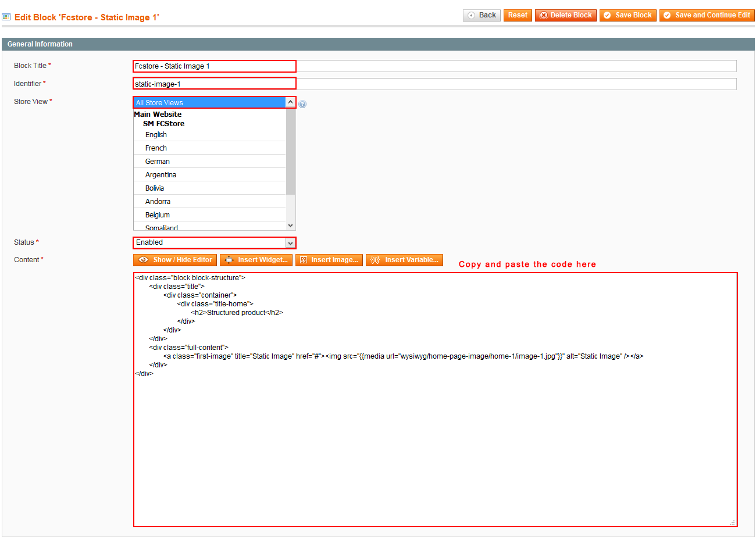Click the Reset button
Viewport: 756px width, 540px height.
[x=518, y=15]
